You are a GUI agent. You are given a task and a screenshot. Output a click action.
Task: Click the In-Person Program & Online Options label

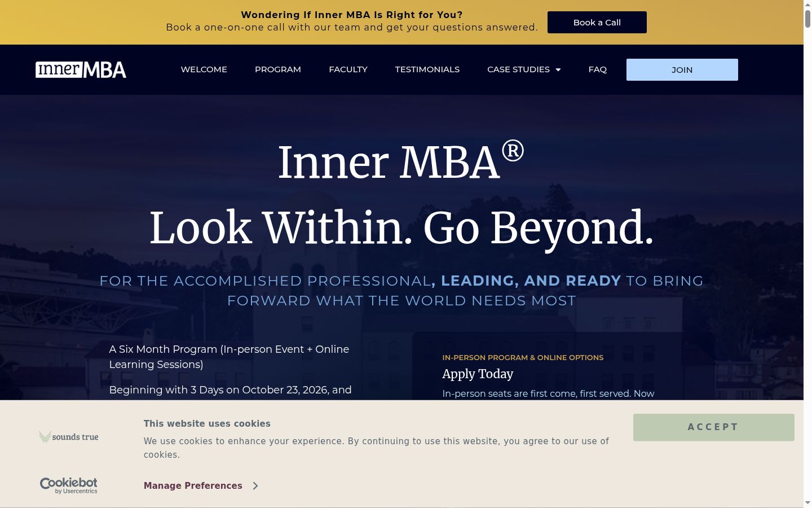point(523,357)
